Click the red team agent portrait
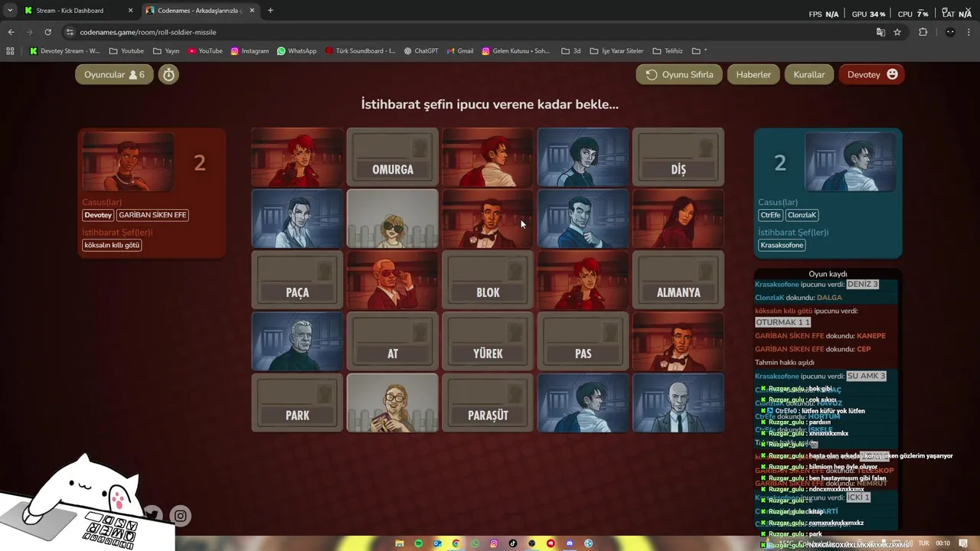The width and height of the screenshot is (980, 551). [128, 162]
